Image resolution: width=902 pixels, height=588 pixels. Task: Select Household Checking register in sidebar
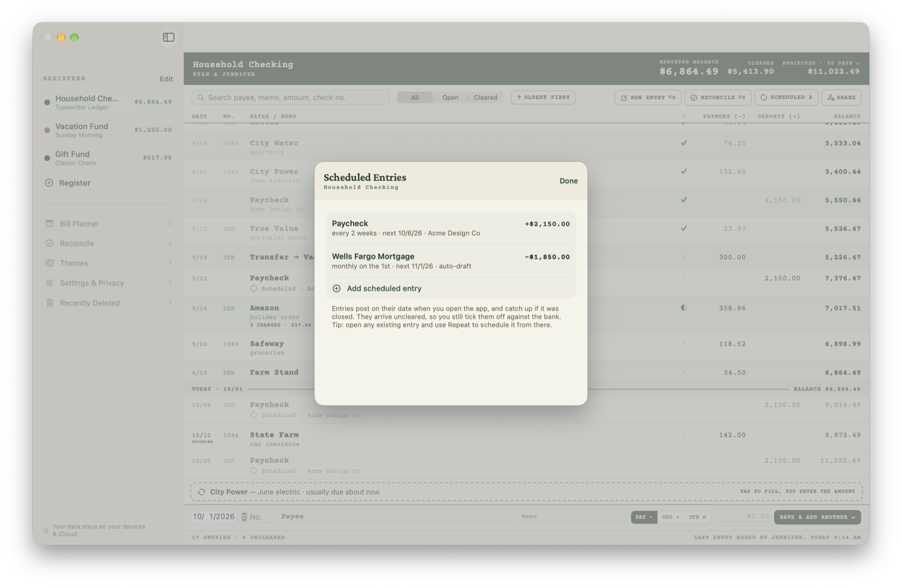tap(108, 102)
